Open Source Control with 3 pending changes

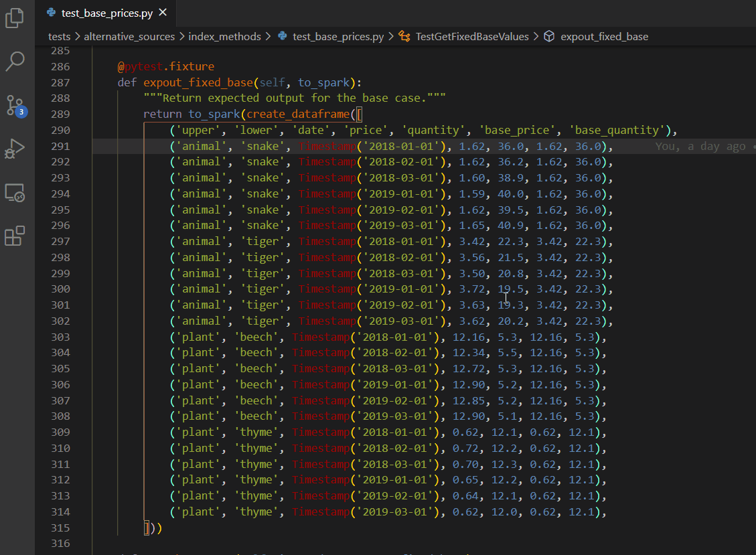coord(15,105)
